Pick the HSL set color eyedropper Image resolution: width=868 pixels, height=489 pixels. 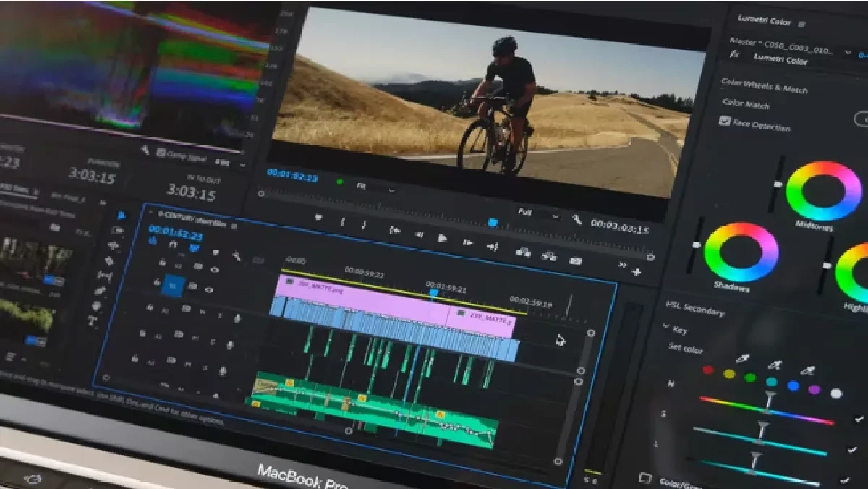tap(741, 359)
